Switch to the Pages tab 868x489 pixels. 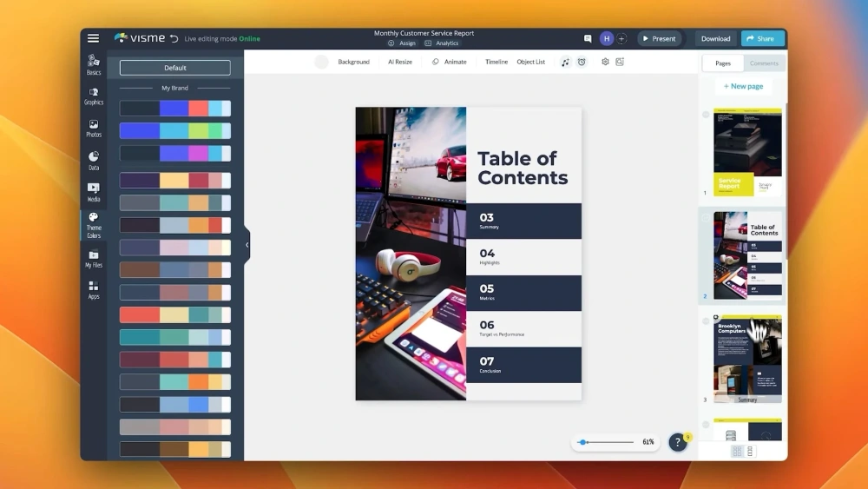pos(722,63)
